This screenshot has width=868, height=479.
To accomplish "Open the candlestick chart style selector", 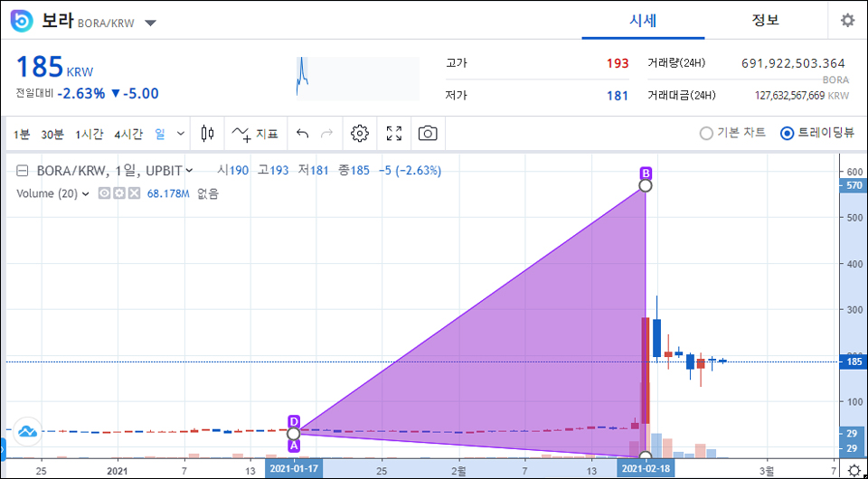I will click(208, 133).
